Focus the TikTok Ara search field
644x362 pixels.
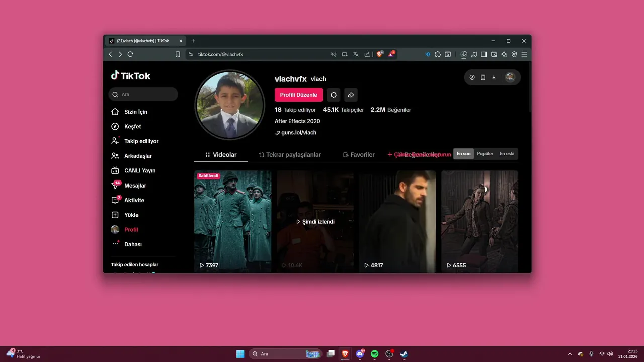pos(143,94)
